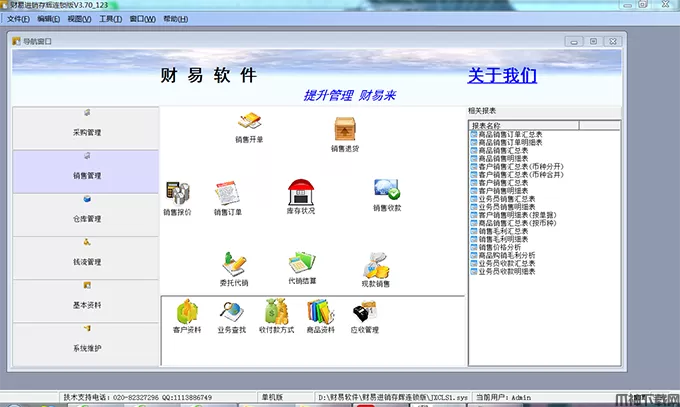
Task: Open the 窗口(W) menu
Action: (x=143, y=19)
